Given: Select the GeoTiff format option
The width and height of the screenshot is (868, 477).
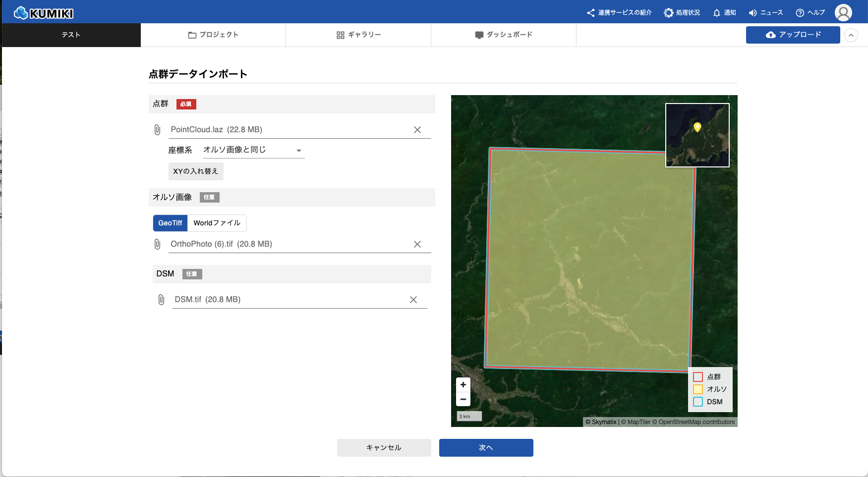Looking at the screenshot, I should click(170, 223).
